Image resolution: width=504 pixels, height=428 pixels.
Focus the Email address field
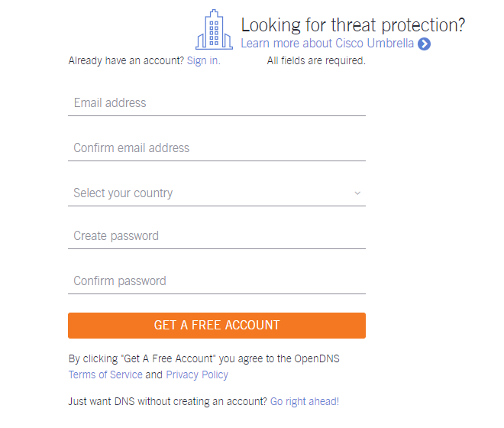(x=217, y=103)
